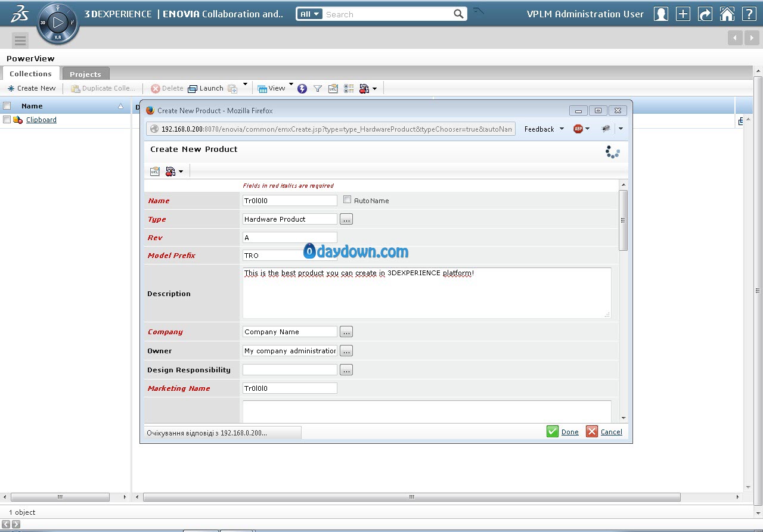Open the Owner chooser ellipsis button
The width and height of the screenshot is (763, 532).
point(346,351)
